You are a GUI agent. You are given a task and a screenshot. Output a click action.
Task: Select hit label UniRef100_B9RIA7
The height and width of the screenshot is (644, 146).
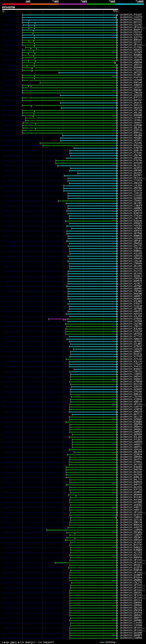[131, 40]
